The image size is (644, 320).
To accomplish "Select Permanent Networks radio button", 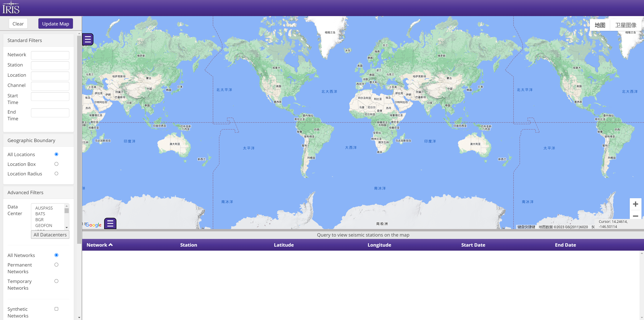I will [x=57, y=265].
